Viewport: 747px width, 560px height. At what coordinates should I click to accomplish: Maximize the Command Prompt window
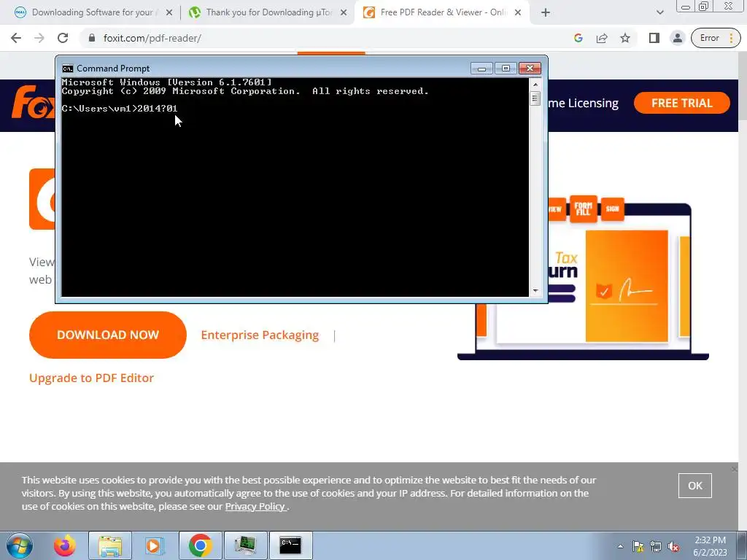tap(506, 69)
